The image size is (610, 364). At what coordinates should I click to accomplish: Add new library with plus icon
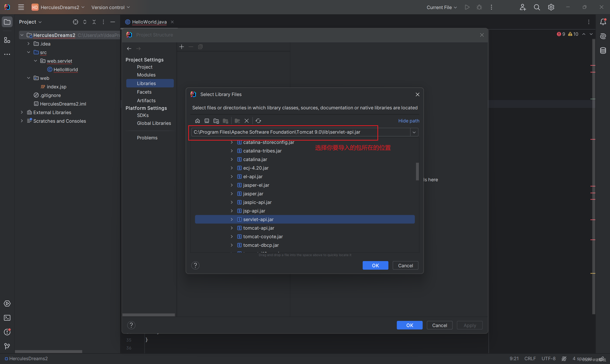[x=182, y=47]
